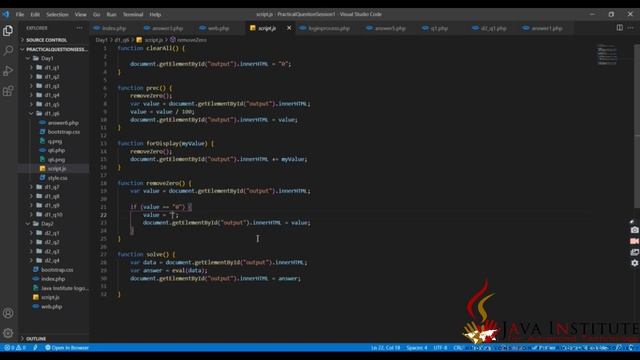Expand the d1_q7 folder
This screenshot has width=640, height=360.
pos(53,187)
